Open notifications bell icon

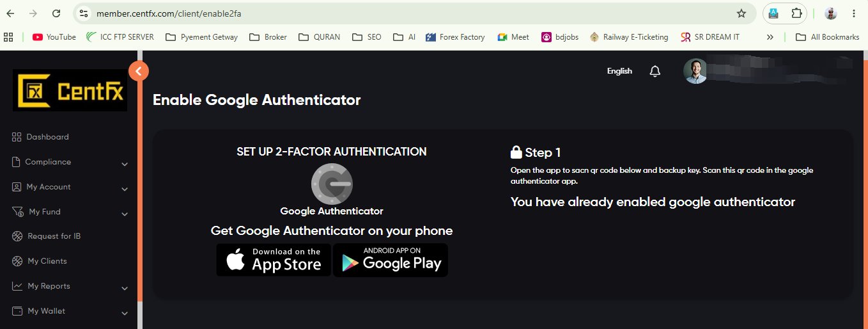pyautogui.click(x=655, y=71)
